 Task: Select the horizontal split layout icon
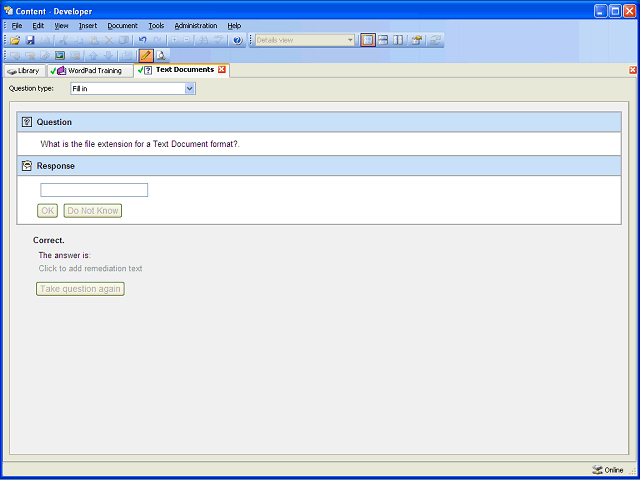click(x=383, y=40)
